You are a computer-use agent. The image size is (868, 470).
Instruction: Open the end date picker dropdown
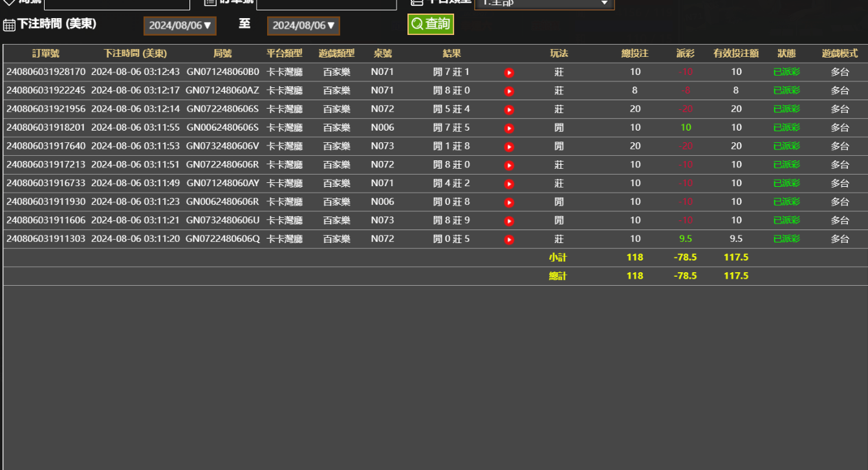point(303,26)
